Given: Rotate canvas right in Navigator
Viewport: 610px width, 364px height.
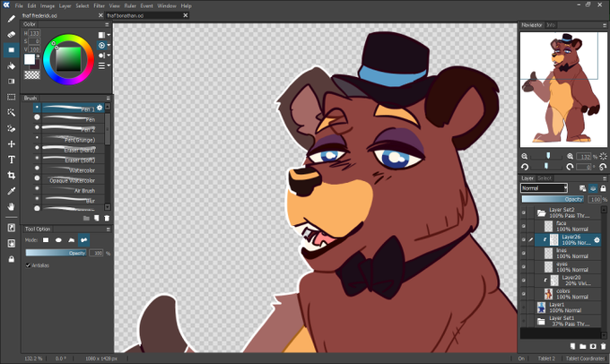Looking at the screenshot, I should 570,167.
